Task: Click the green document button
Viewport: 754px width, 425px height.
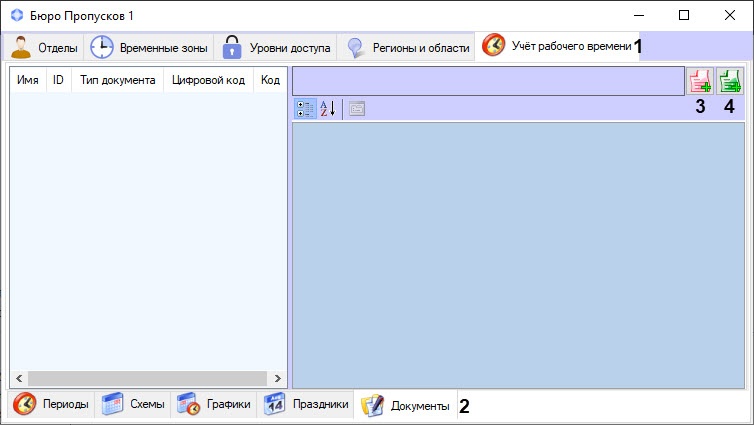Action: (730, 81)
